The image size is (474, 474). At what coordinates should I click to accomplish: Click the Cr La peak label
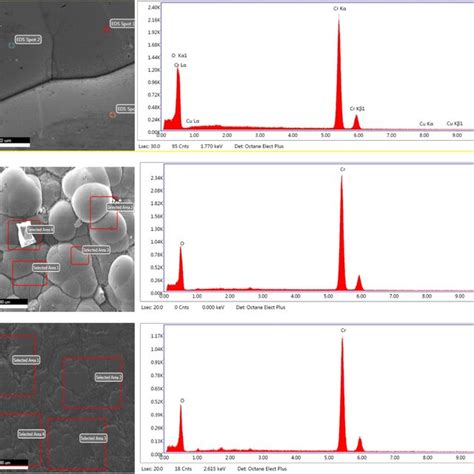180,65
